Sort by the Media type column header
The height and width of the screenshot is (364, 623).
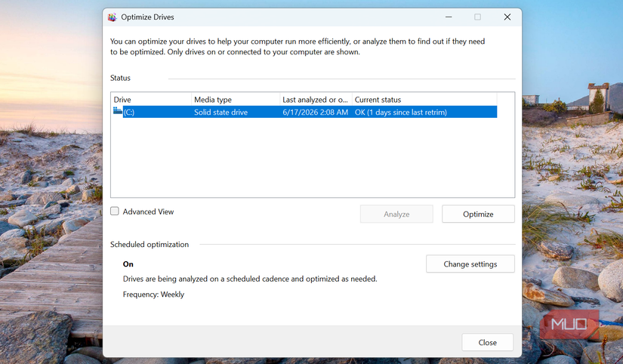[236, 100]
